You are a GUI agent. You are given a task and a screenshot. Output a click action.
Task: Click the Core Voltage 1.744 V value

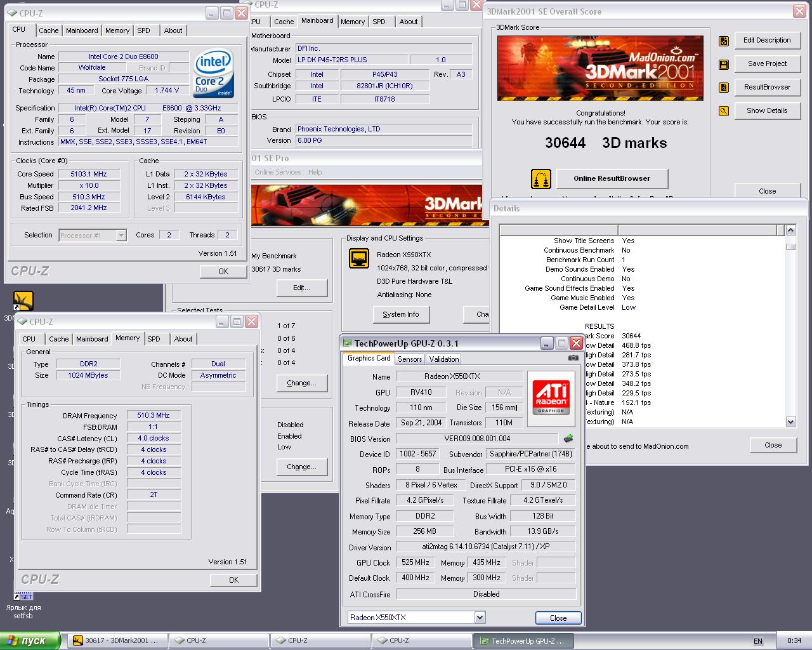[167, 90]
